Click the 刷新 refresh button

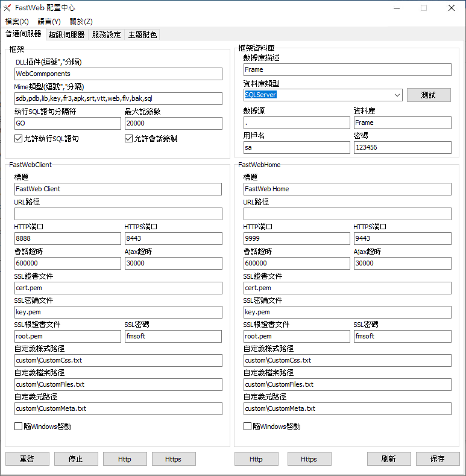[x=389, y=459]
